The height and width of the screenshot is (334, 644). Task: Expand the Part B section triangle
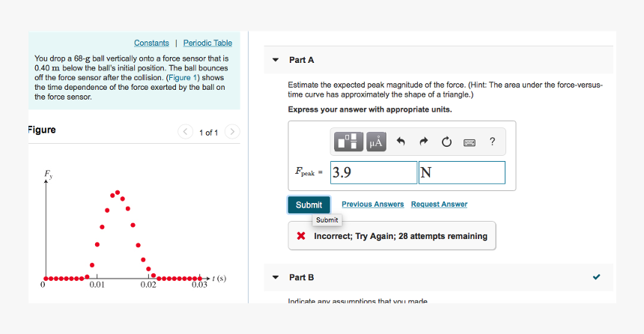(x=276, y=277)
